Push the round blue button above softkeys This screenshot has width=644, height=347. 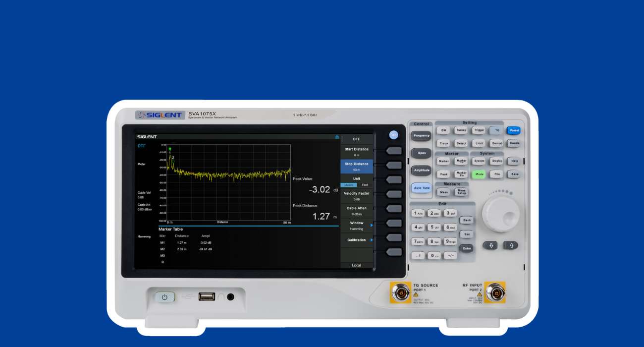pos(393,135)
